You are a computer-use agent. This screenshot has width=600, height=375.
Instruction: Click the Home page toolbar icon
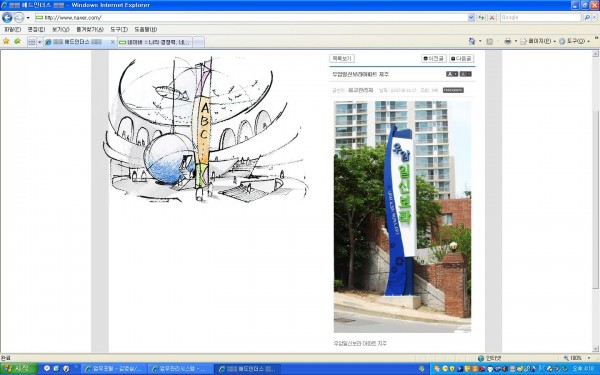(x=472, y=41)
